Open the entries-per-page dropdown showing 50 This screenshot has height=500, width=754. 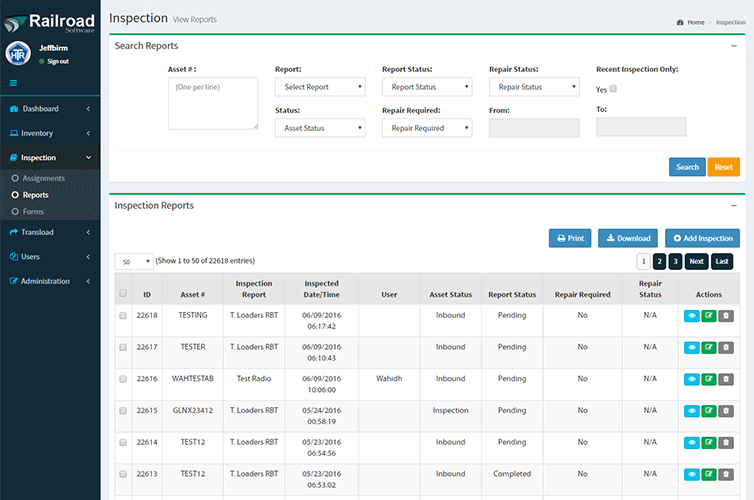[133, 261]
